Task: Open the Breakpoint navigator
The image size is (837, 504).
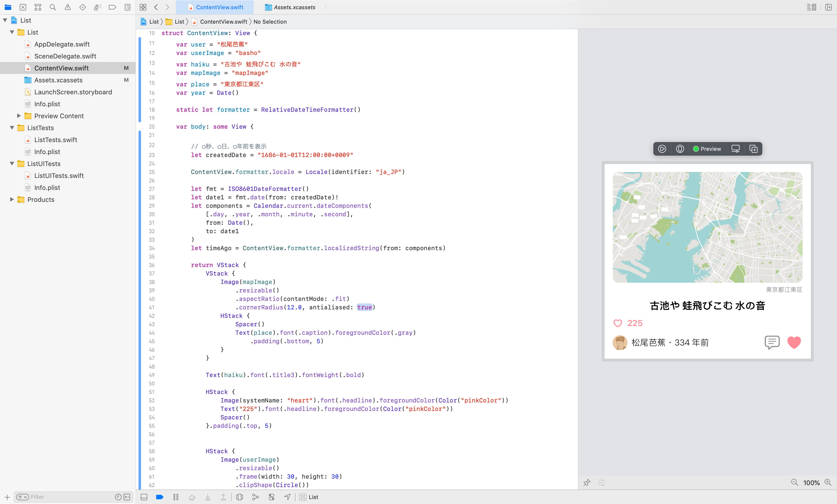Action: click(112, 7)
